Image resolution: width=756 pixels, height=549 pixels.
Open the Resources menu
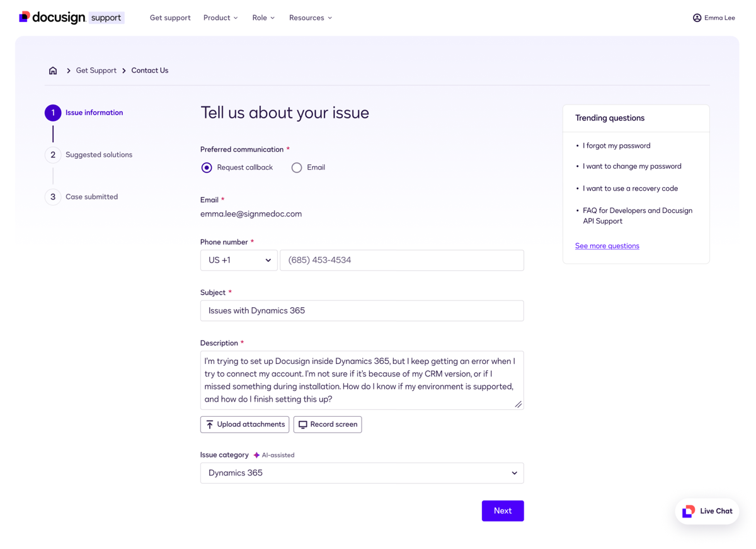pyautogui.click(x=310, y=18)
